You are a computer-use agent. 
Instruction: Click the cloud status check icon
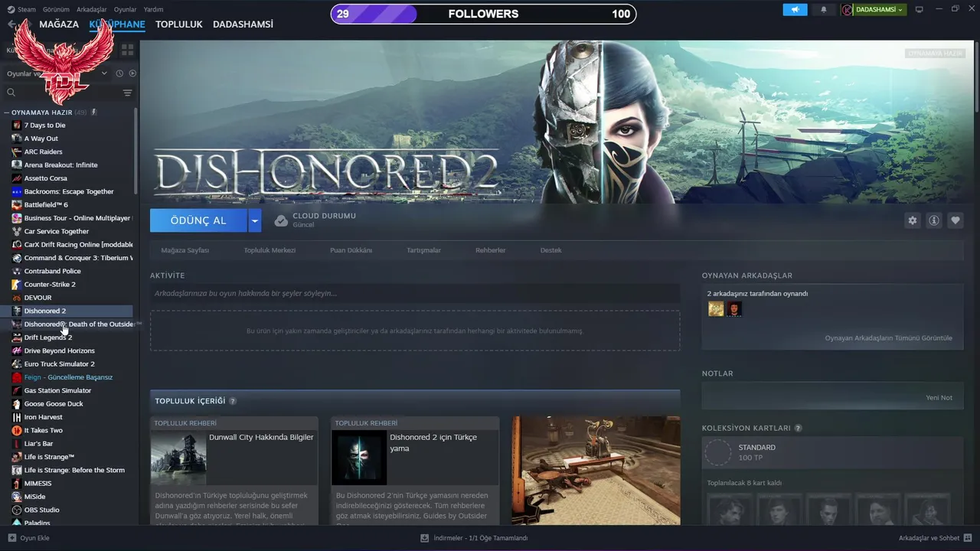click(281, 220)
